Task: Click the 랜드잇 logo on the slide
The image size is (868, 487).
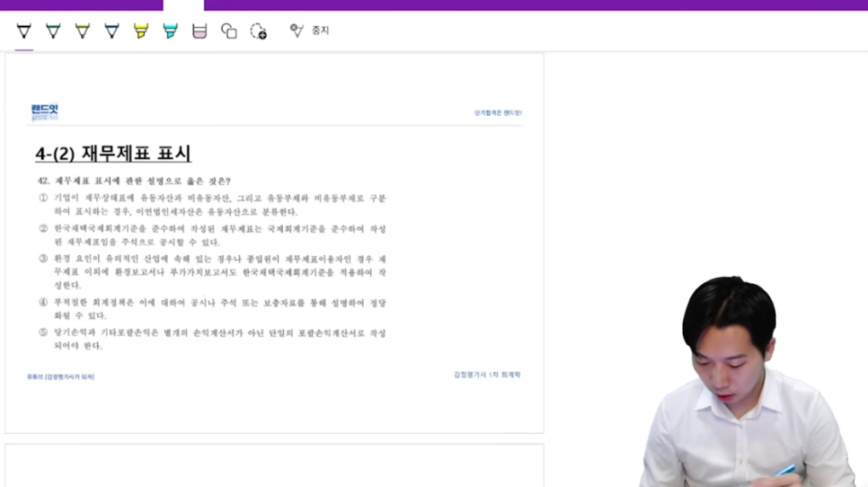Action: pyautogui.click(x=45, y=111)
